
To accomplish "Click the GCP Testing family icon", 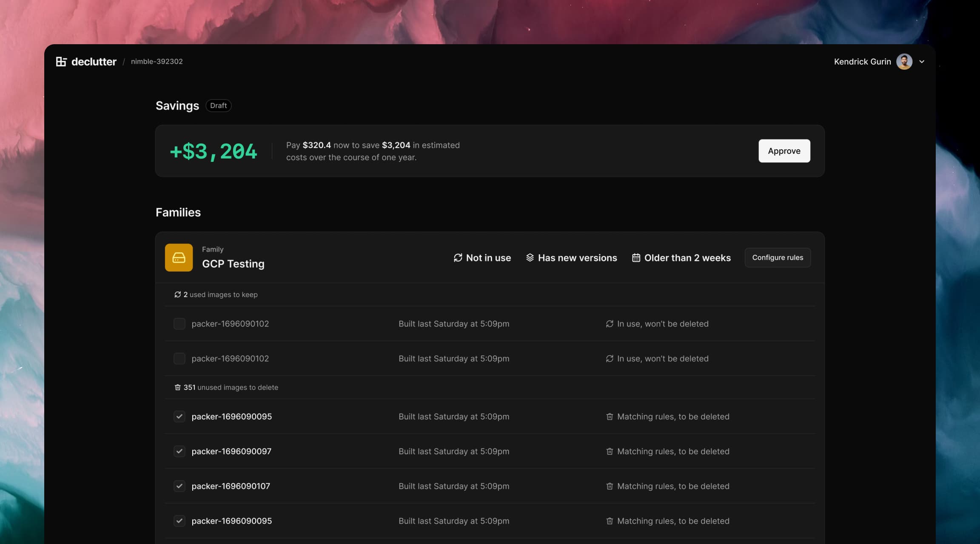I will coord(179,257).
